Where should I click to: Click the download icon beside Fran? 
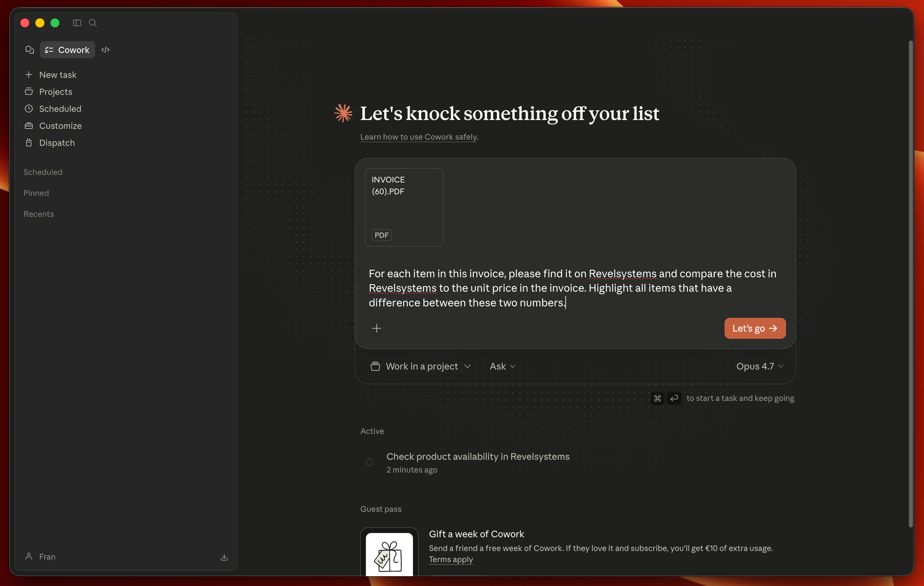(x=224, y=557)
